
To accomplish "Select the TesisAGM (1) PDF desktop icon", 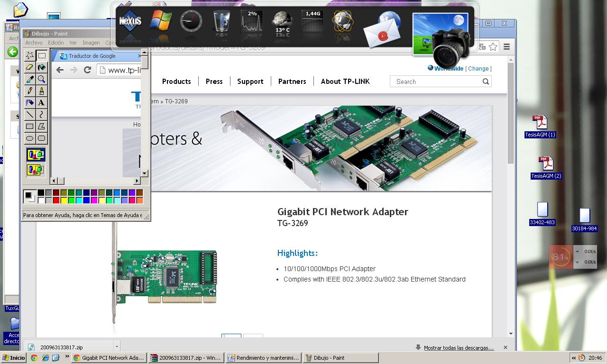I will [x=540, y=127].
